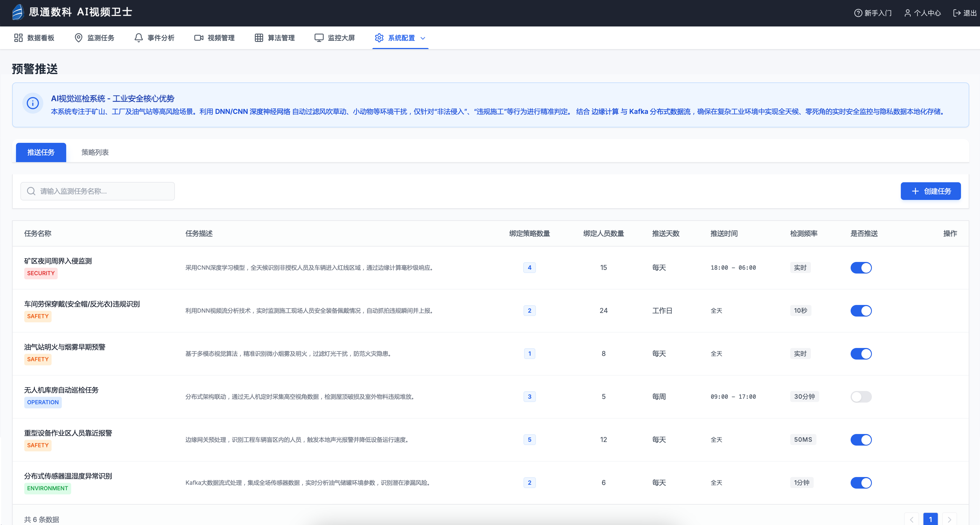Click the 监控大屏 monitor icon
The height and width of the screenshot is (525, 980).
(x=319, y=38)
